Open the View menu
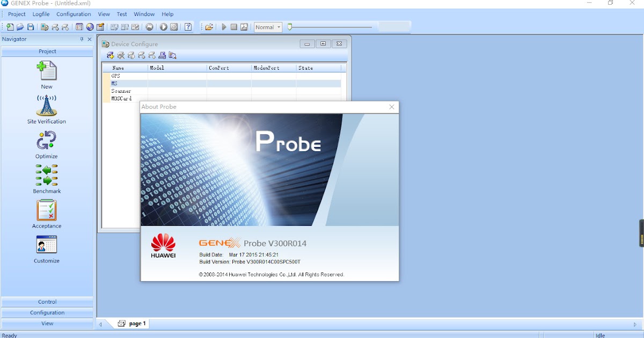The width and height of the screenshot is (644, 338). 104,14
